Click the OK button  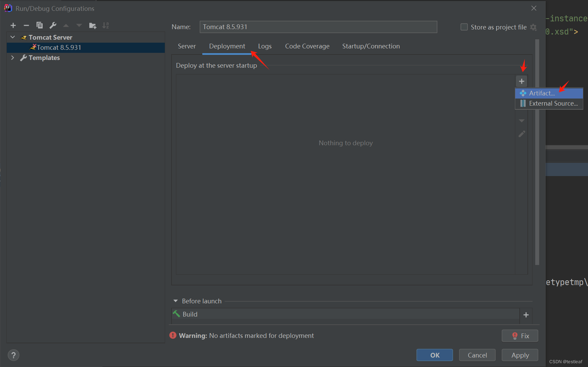coord(435,355)
